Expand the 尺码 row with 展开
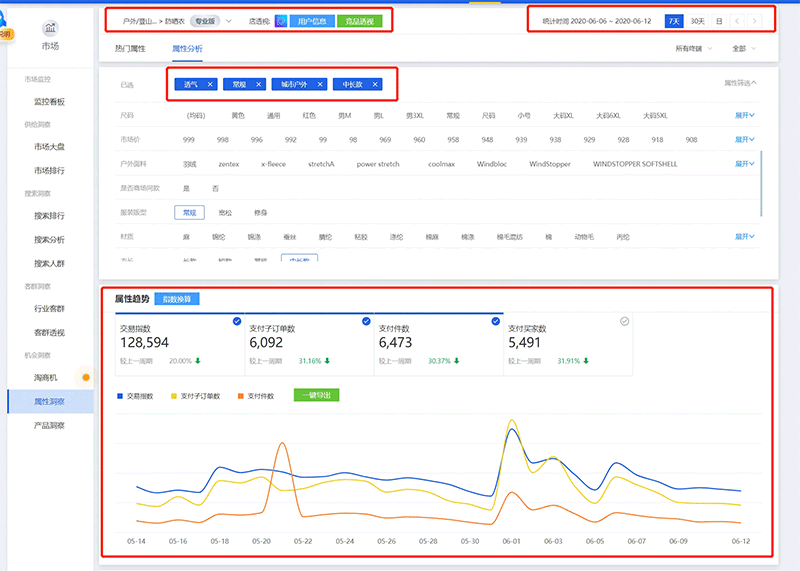 (744, 115)
